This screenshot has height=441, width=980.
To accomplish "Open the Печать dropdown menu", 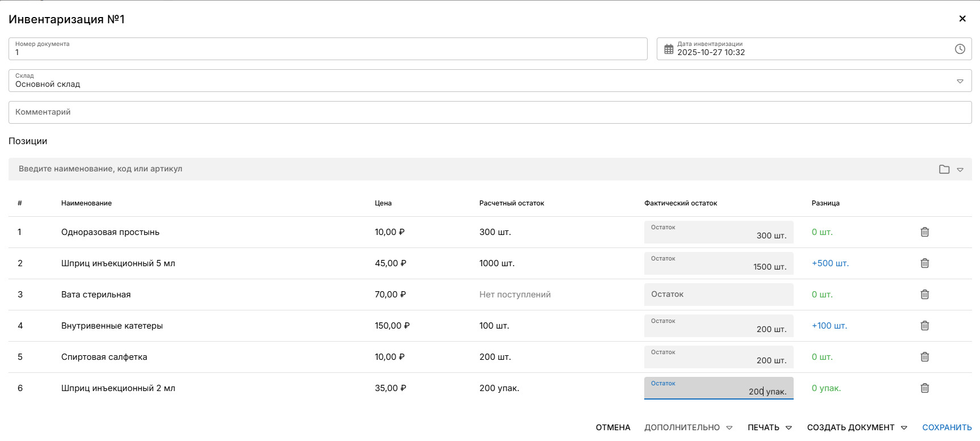I will pos(769,427).
